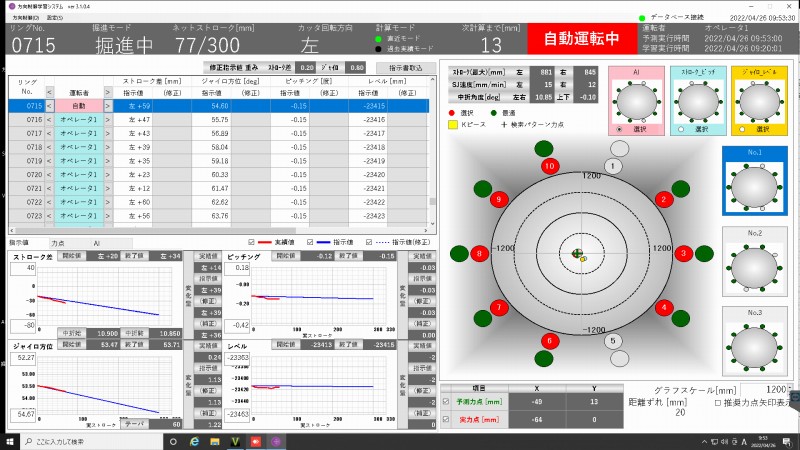800x450 pixels.
Task: Toggle 予測力点 row checkbox
Action: [446, 402]
